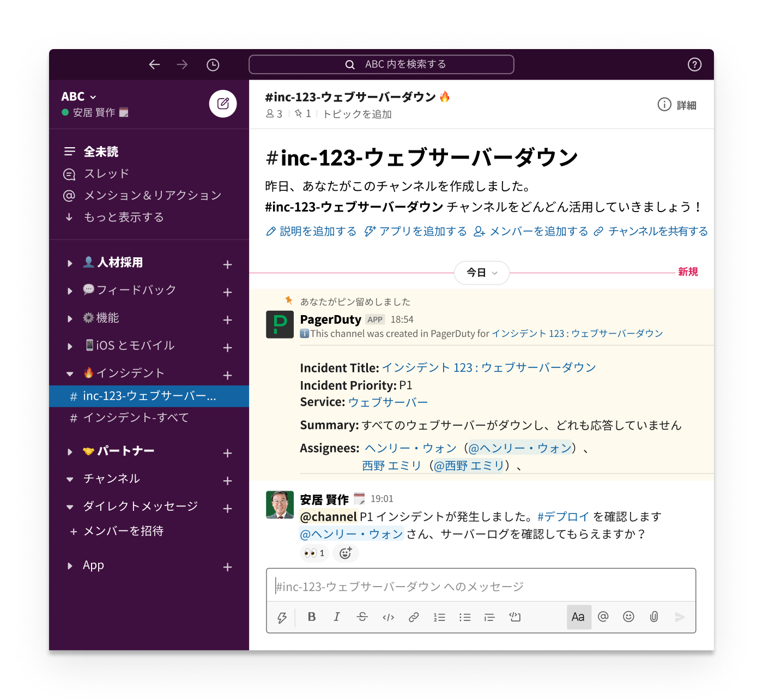Click the message input field
Screen dimensions: 763x700
point(481,586)
